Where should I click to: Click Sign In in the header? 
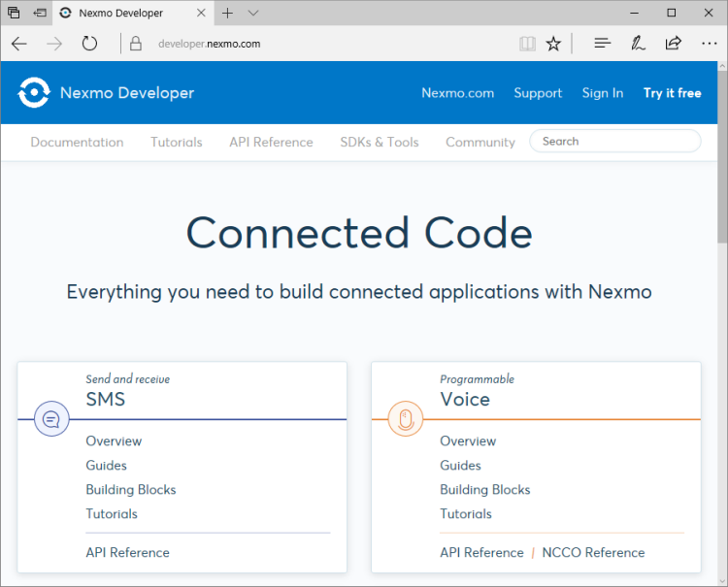[603, 93]
